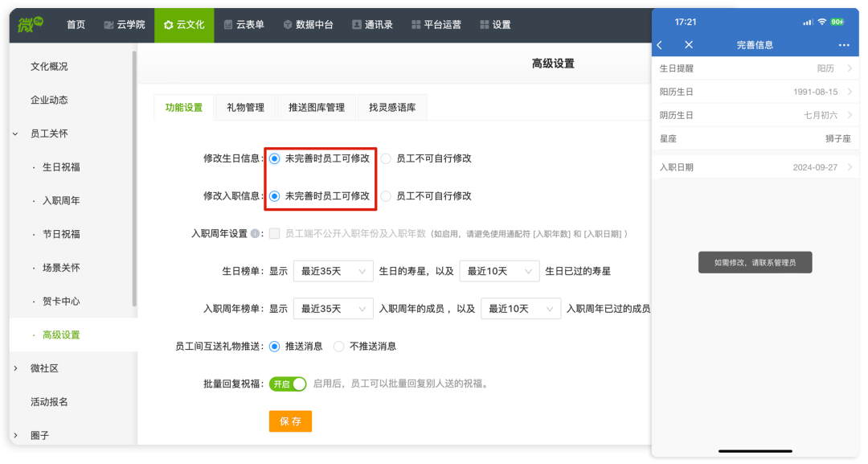Click the orange 保存 button
This screenshot has height=464, width=868.
[x=291, y=421]
